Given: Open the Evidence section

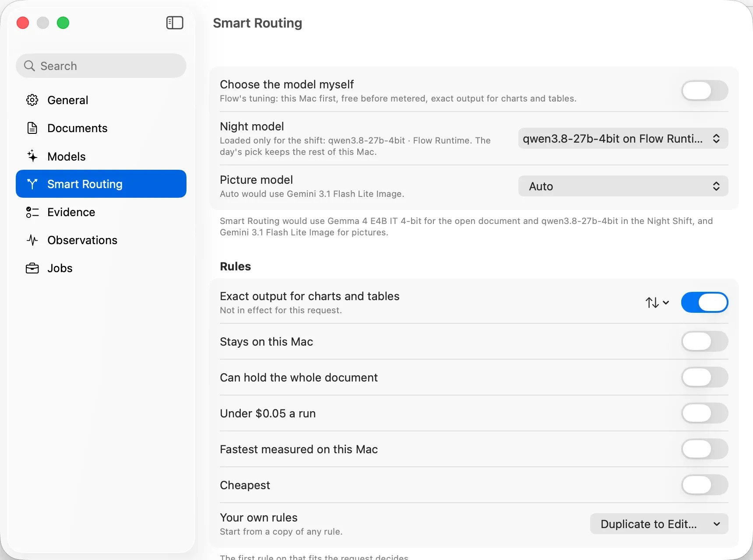Looking at the screenshot, I should click(101, 212).
